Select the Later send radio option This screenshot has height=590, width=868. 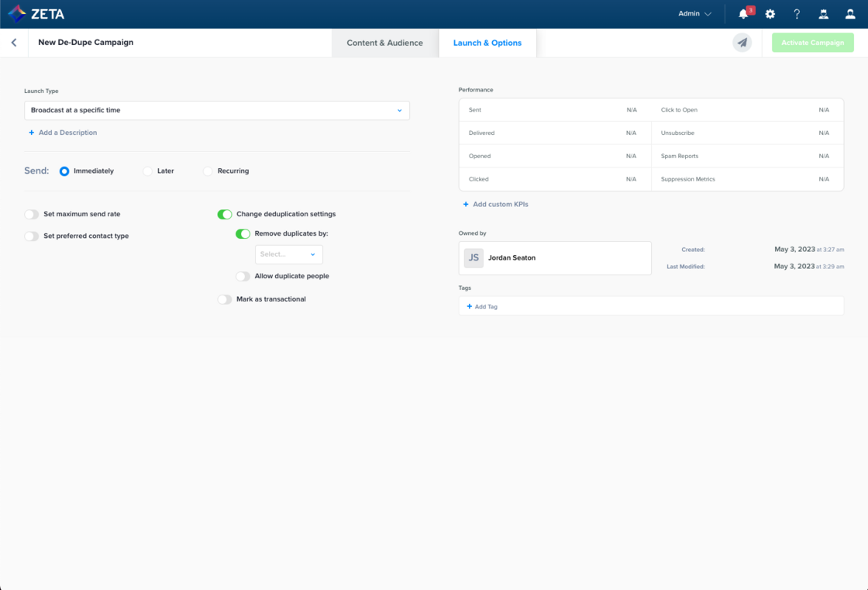[x=148, y=171]
